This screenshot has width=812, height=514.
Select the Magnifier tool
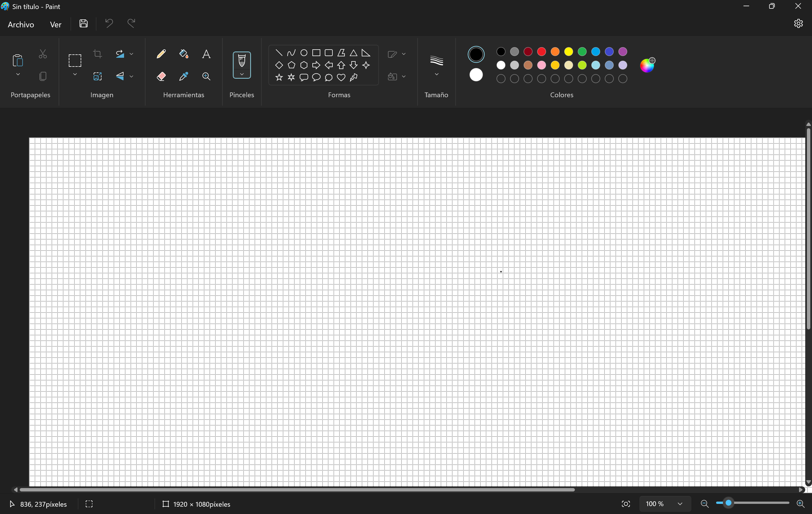(x=206, y=76)
